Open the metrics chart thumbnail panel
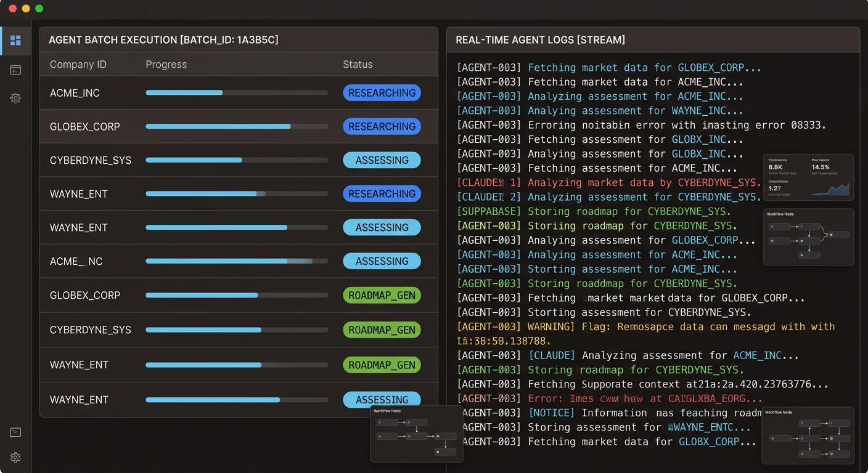This screenshot has height=473, width=868. [x=809, y=177]
